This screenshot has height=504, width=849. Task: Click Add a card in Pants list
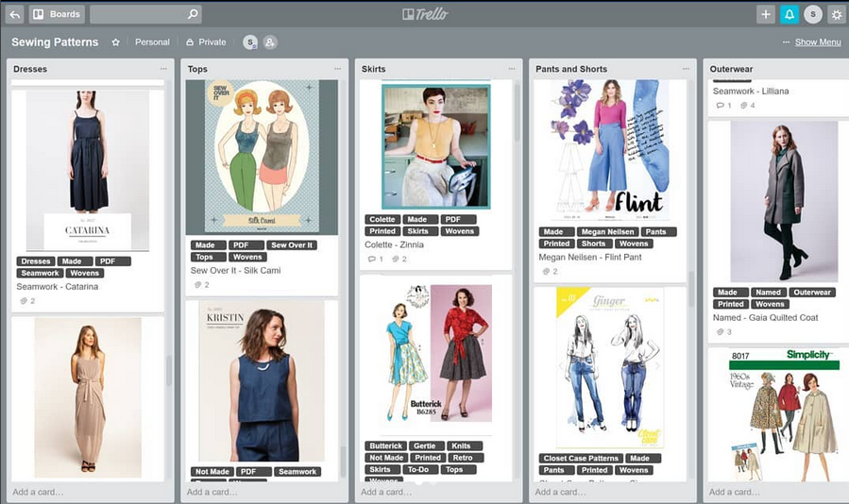click(x=560, y=492)
